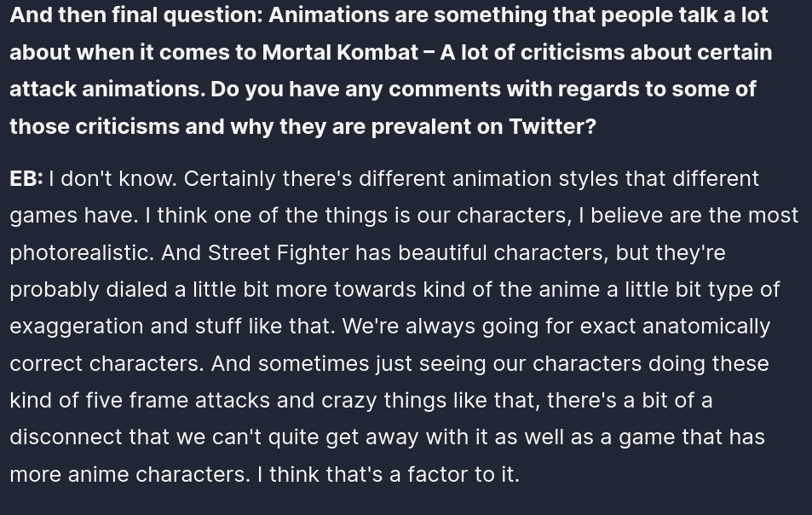The width and height of the screenshot is (812, 515).
Task: Click the bold "EB:" speaker label
Action: pyautogui.click(x=26, y=179)
